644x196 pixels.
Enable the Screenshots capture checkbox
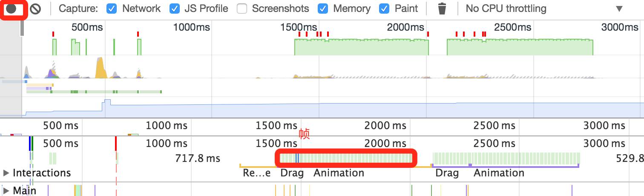coord(242,9)
